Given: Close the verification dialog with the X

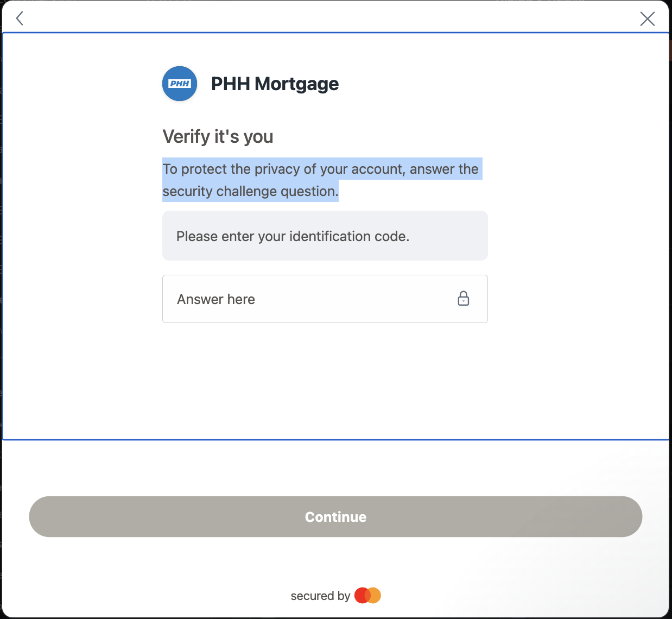Looking at the screenshot, I should (x=647, y=19).
